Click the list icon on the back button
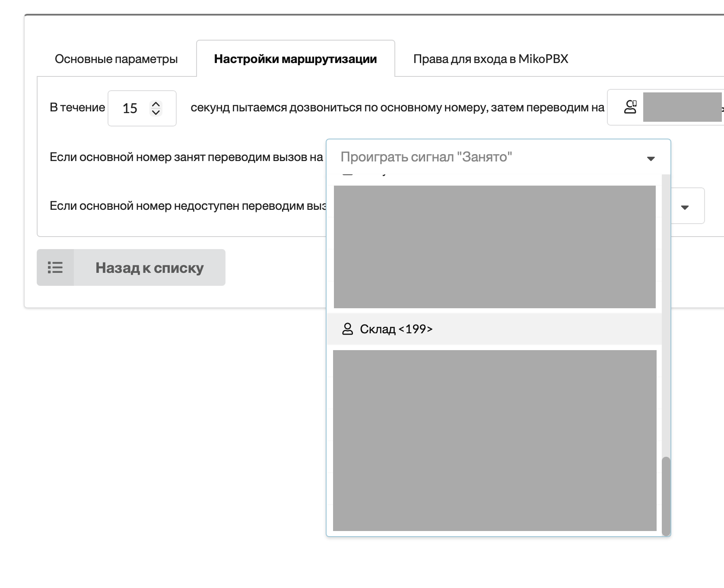This screenshot has height=588, width=724. pyautogui.click(x=55, y=268)
